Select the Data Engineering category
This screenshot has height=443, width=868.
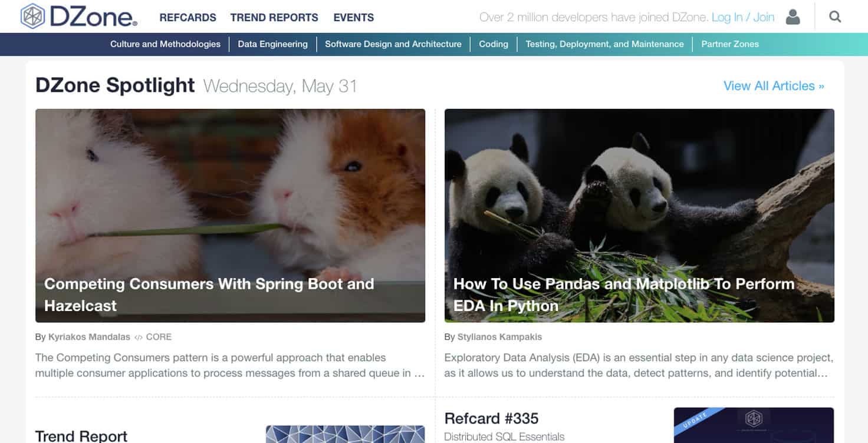pyautogui.click(x=273, y=44)
